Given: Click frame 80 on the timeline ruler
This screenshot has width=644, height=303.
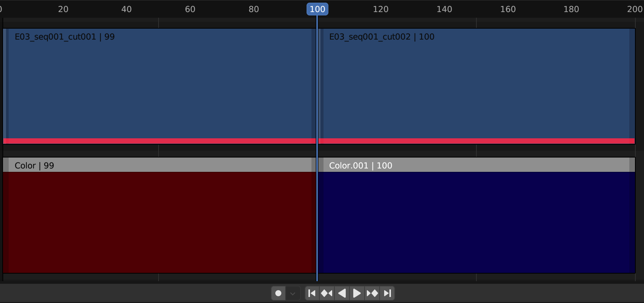Looking at the screenshot, I should [x=254, y=9].
